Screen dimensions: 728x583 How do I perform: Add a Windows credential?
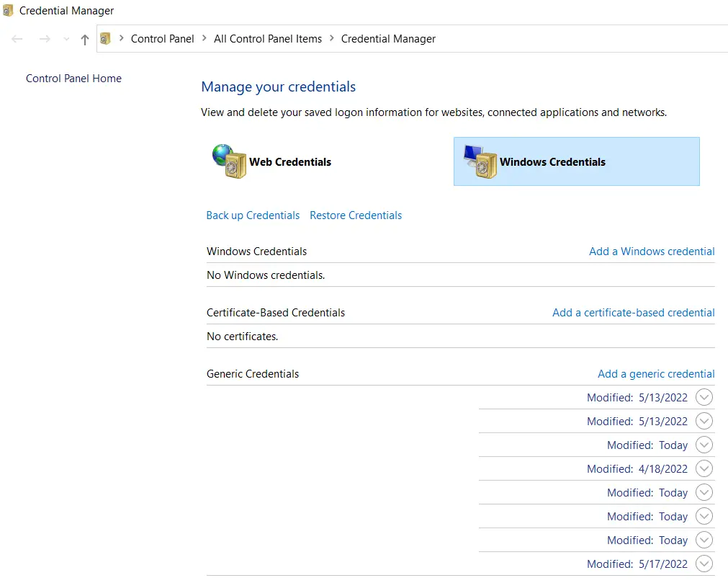click(652, 252)
